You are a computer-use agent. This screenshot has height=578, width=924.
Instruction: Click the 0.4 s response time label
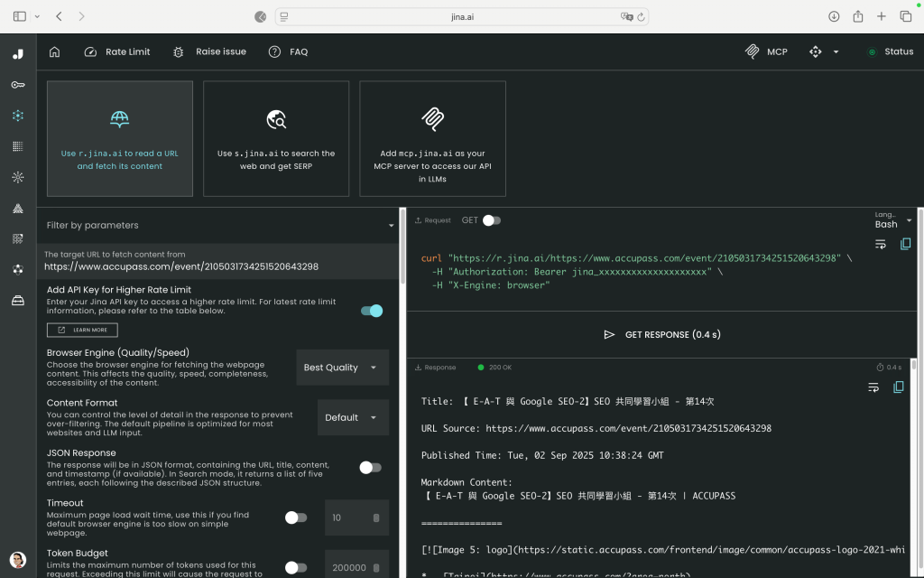889,368
